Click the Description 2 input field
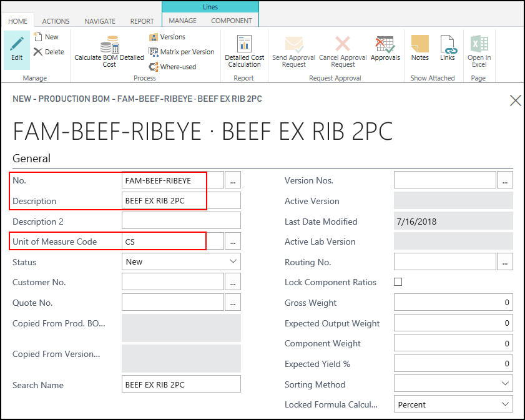Image resolution: width=525 pixels, height=420 pixels. 180,221
